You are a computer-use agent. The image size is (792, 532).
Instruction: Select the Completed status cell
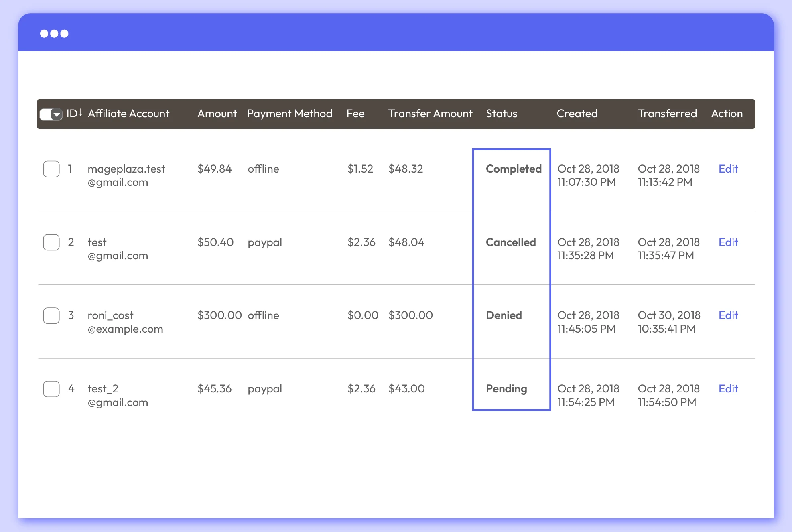click(x=513, y=169)
